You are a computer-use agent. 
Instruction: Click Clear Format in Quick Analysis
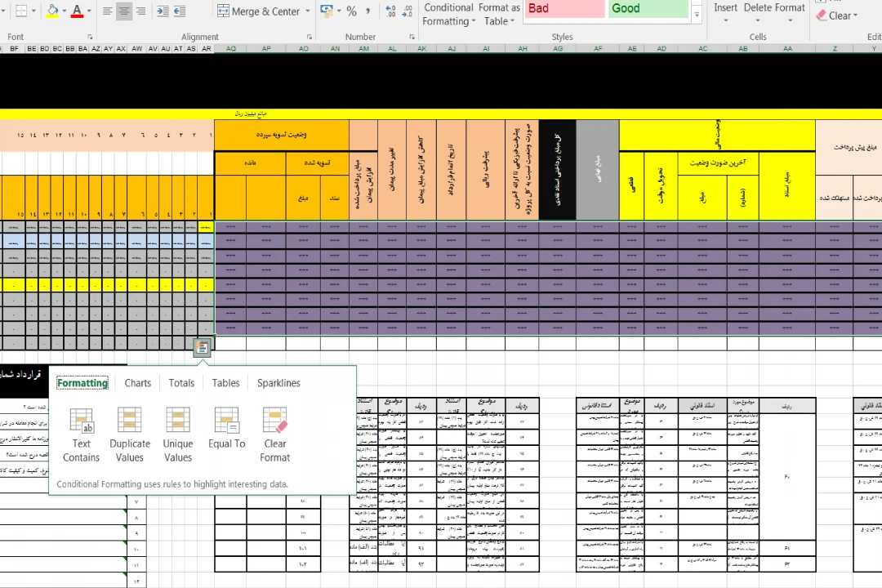[275, 434]
